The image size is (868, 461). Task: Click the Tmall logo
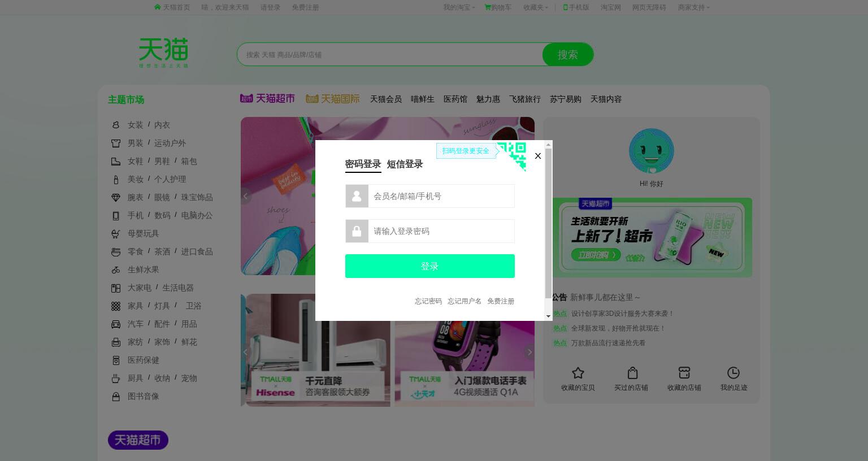(x=163, y=53)
